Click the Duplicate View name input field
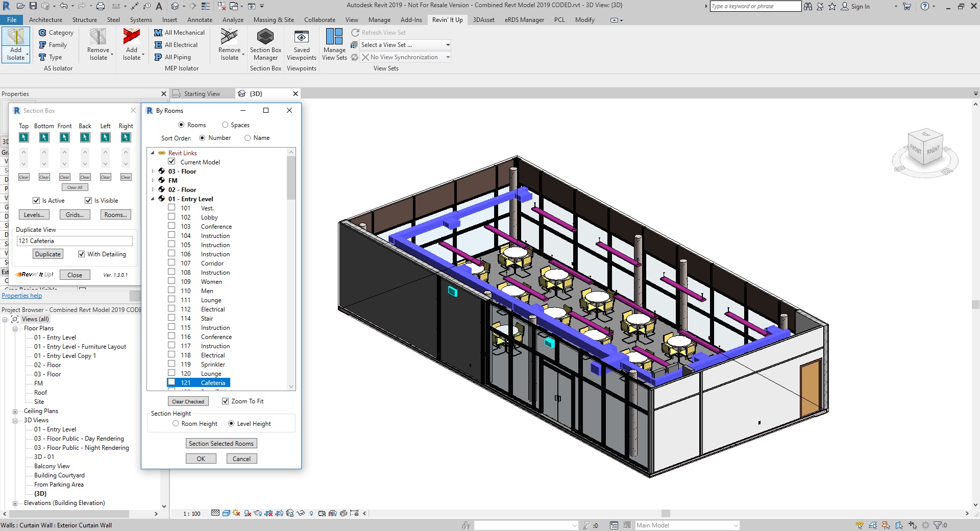This screenshot has height=531, width=980. click(x=75, y=241)
